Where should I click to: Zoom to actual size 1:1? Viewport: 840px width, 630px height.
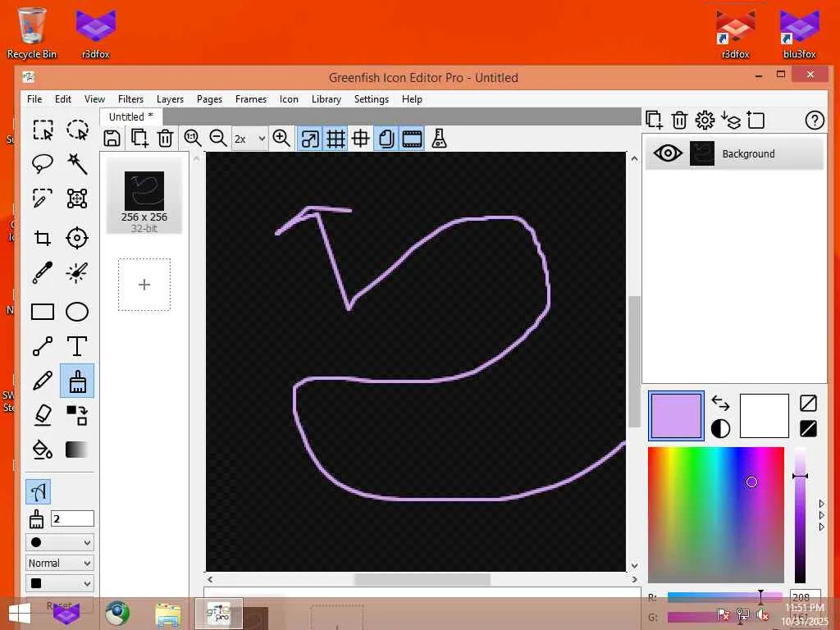point(192,138)
